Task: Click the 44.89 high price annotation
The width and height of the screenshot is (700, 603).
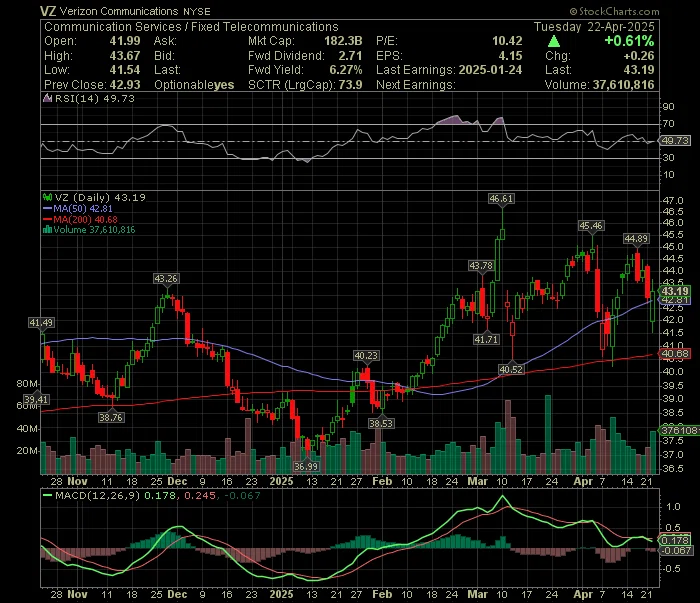Action: coord(636,239)
